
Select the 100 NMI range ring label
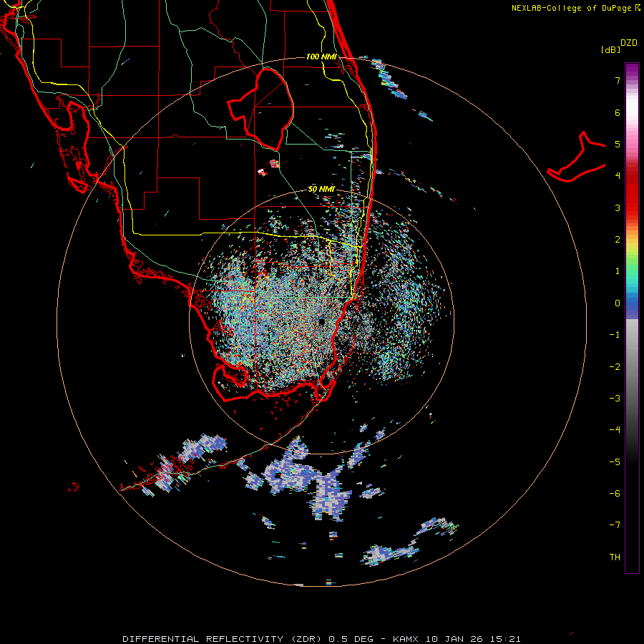(321, 57)
